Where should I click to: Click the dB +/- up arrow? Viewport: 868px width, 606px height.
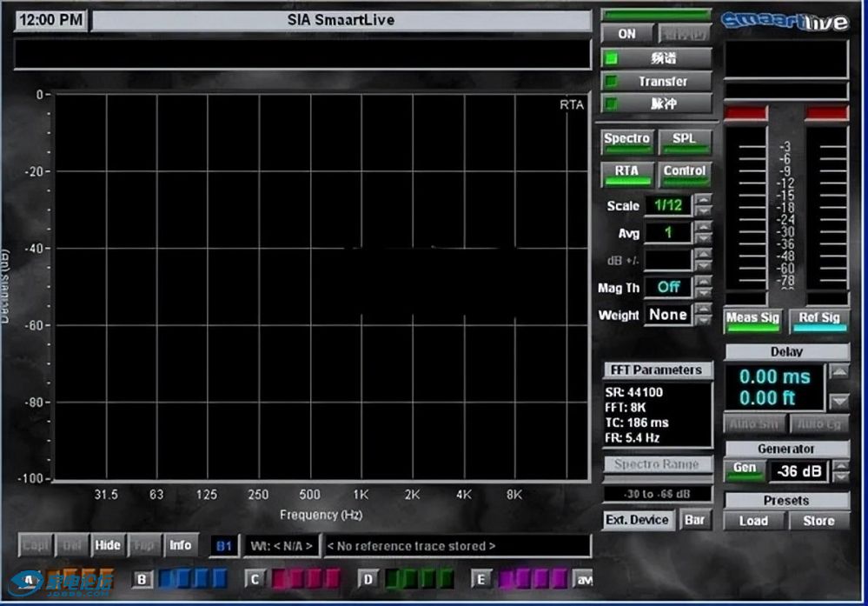coord(703,254)
